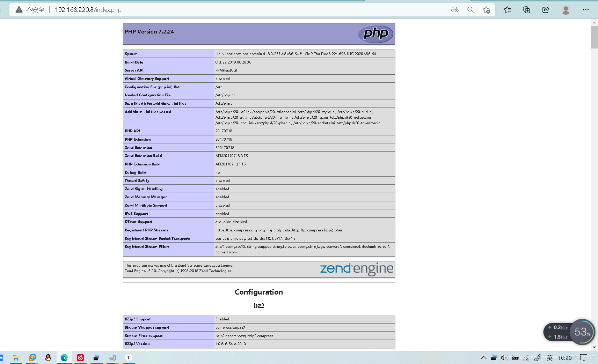Click the Zend Engine logo
This screenshot has height=364, width=598.
pos(357,269)
